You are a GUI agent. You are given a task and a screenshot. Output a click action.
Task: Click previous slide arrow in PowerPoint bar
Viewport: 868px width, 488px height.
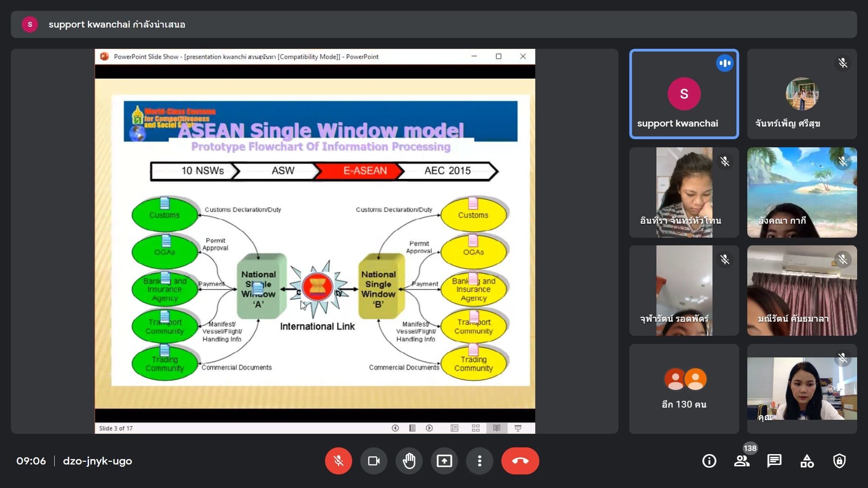[395, 428]
